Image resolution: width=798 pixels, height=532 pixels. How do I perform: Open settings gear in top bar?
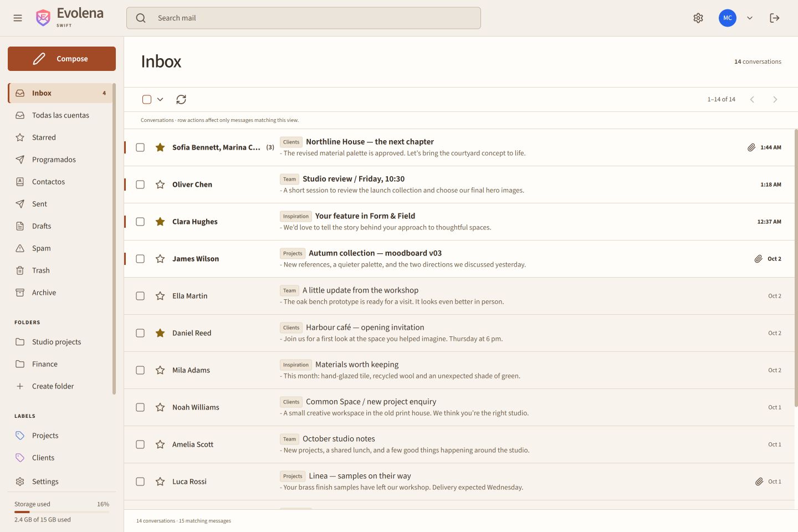click(x=698, y=18)
